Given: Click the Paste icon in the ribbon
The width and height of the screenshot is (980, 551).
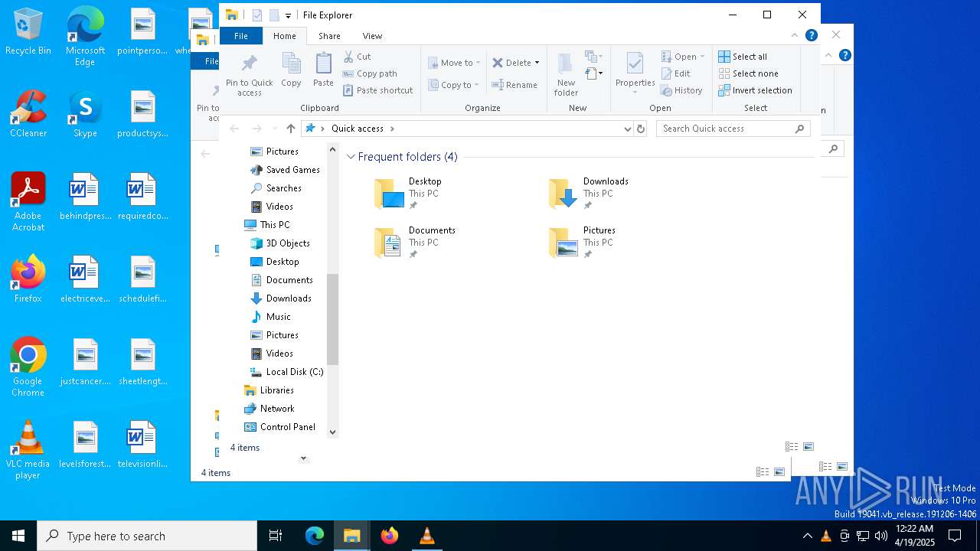Looking at the screenshot, I should pos(323,70).
